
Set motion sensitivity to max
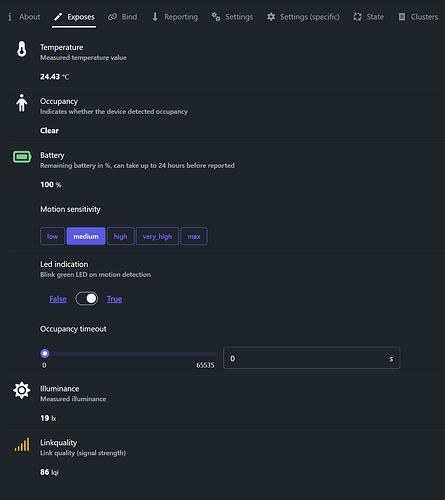pyautogui.click(x=194, y=236)
